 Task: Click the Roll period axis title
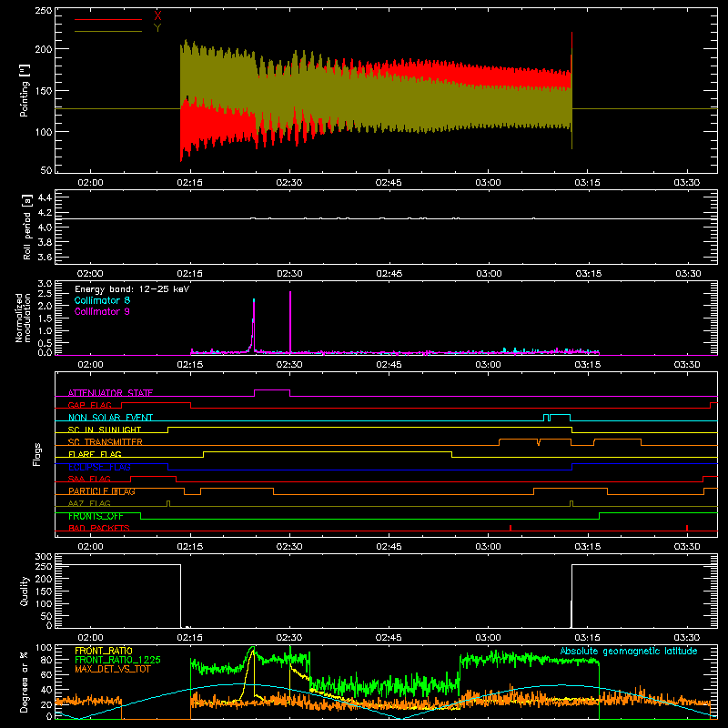(27, 227)
